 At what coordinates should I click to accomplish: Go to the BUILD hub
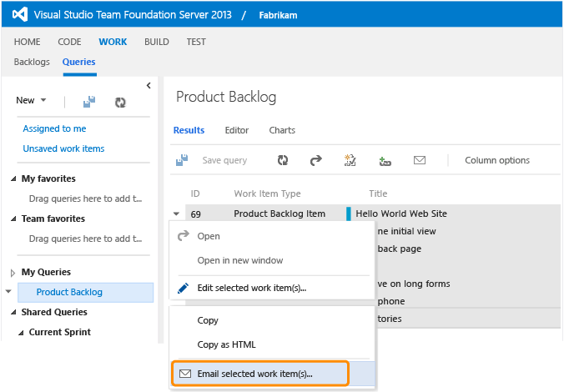[x=157, y=42]
